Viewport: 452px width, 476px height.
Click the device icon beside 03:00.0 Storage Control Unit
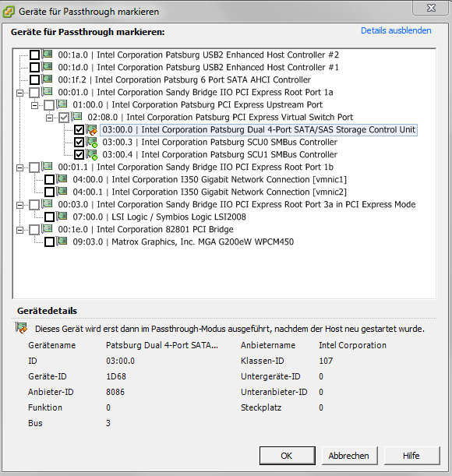[92, 129]
